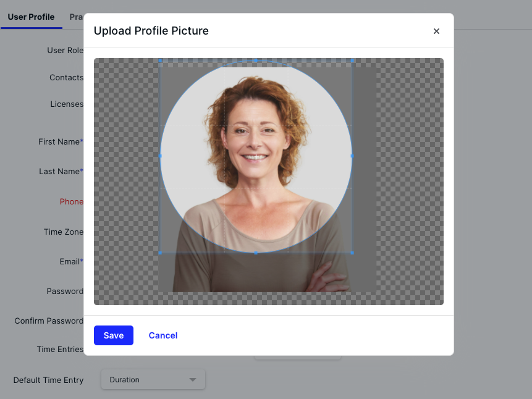
Task: Click the bottom-center crop edge handle
Action: 256,253
